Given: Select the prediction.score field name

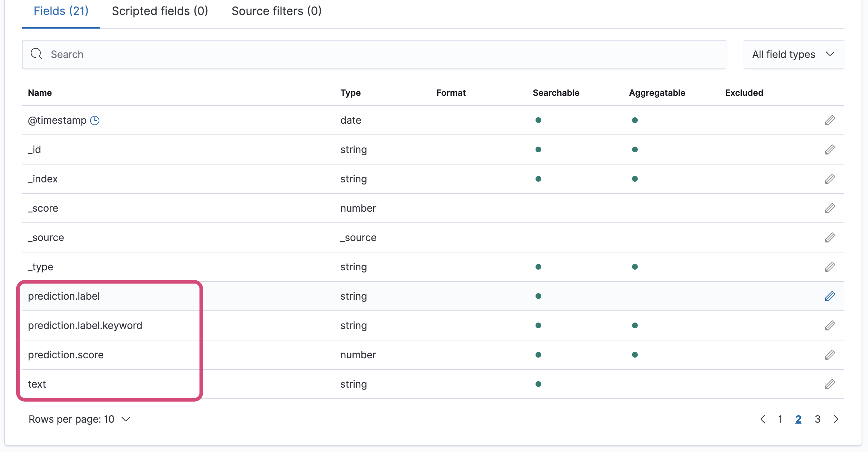Looking at the screenshot, I should (x=66, y=355).
